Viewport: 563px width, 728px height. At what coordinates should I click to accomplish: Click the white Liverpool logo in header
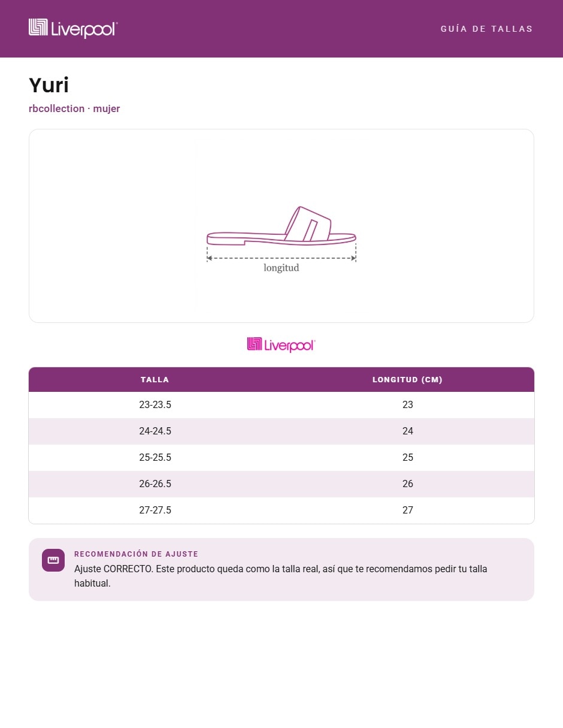(x=73, y=28)
